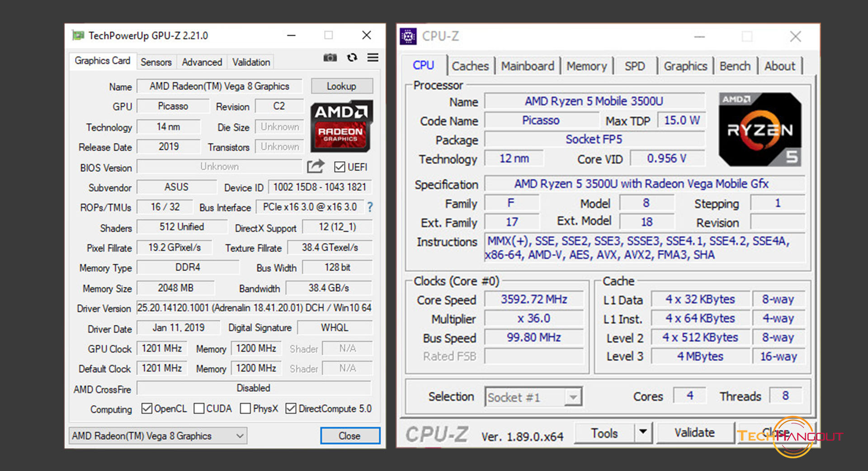The image size is (868, 471).
Task: Click the Device ID field
Action: coord(320,187)
